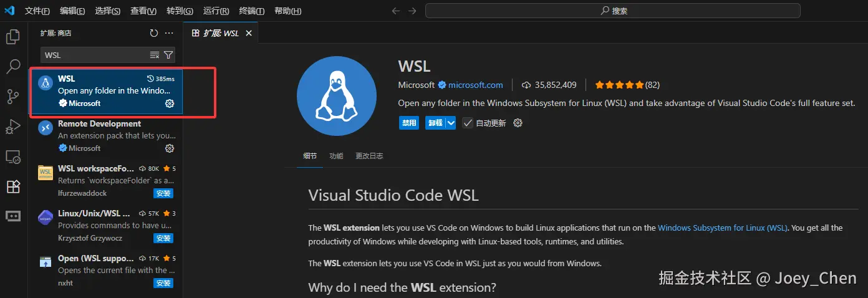The height and width of the screenshot is (298, 868).
Task: Select Linux/Unix/WSL extension by Krzysztof Grzywocz
Action: click(107, 226)
